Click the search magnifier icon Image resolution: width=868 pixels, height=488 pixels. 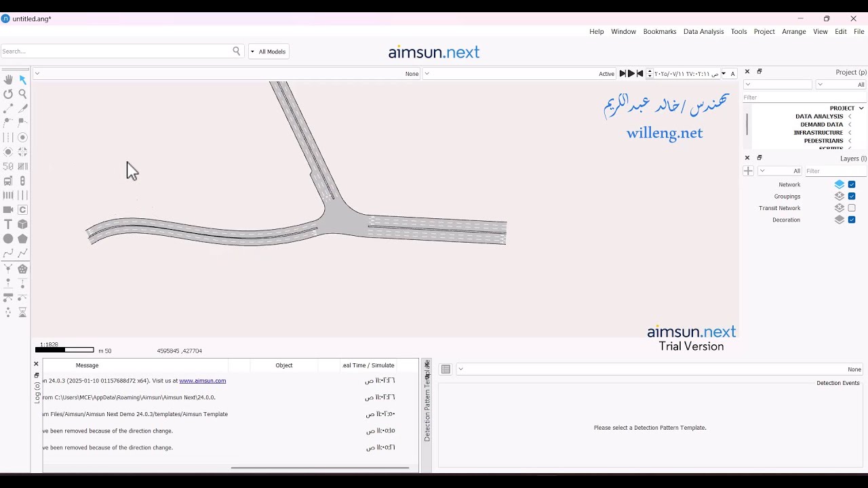[x=237, y=51]
